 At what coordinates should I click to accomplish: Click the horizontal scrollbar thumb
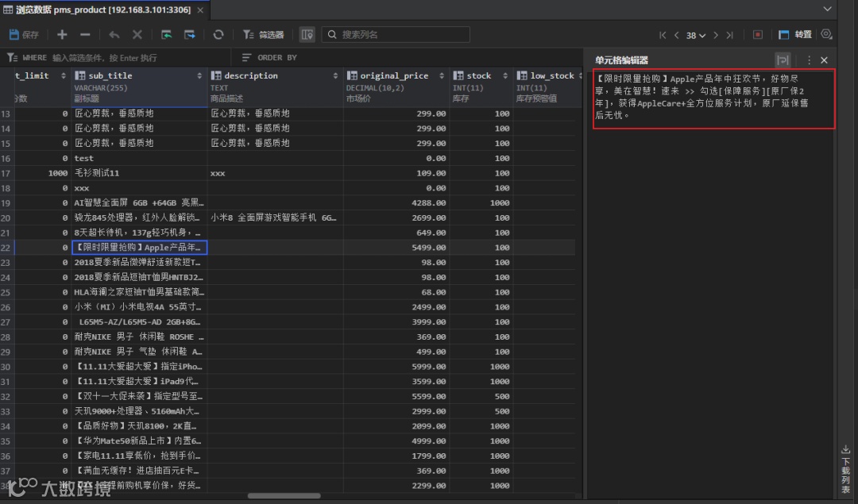click(x=284, y=496)
